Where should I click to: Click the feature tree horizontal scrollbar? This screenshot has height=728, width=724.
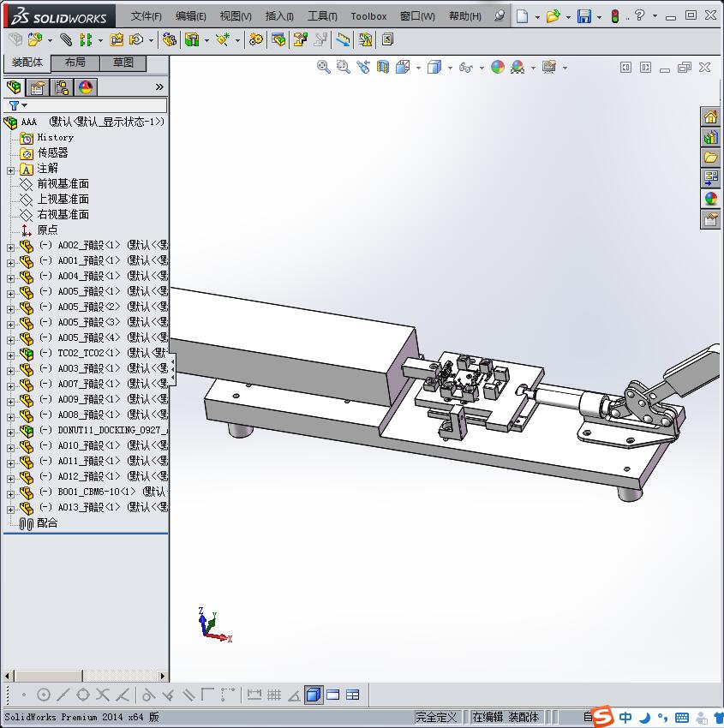(85, 676)
